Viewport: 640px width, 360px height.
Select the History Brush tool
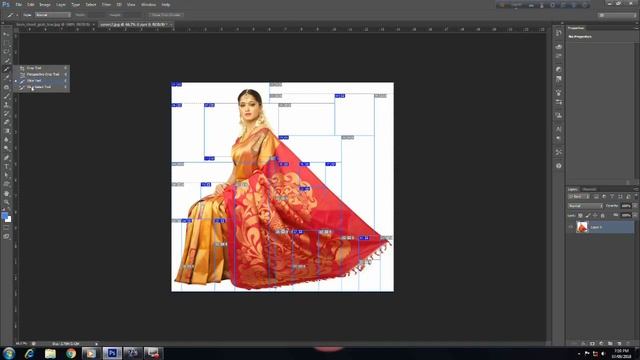coord(7,113)
